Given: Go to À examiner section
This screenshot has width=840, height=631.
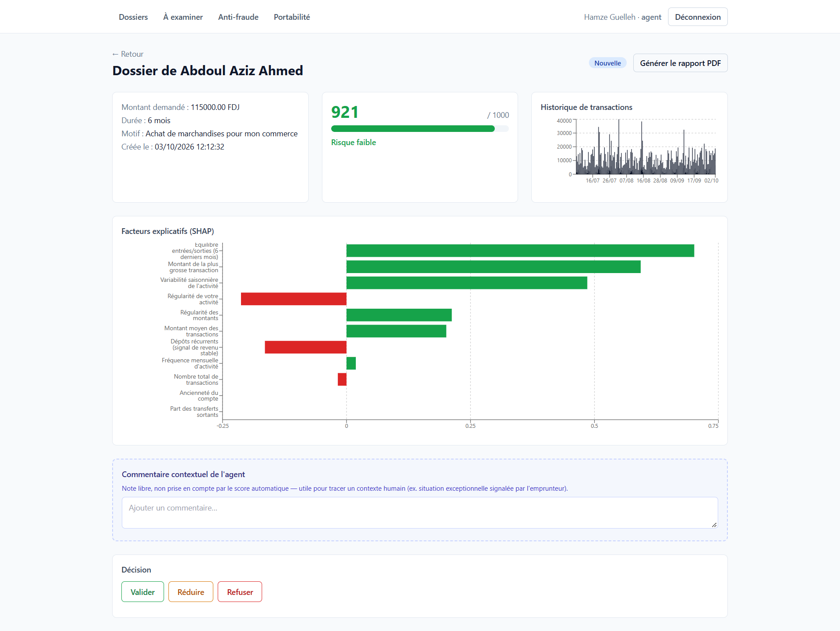Looking at the screenshot, I should (x=183, y=17).
